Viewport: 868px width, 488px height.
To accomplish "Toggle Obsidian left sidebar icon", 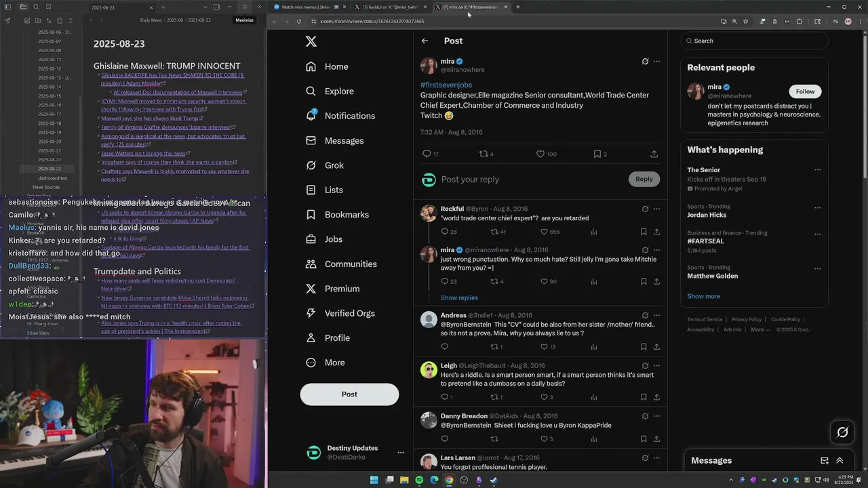I will click(x=9, y=7).
